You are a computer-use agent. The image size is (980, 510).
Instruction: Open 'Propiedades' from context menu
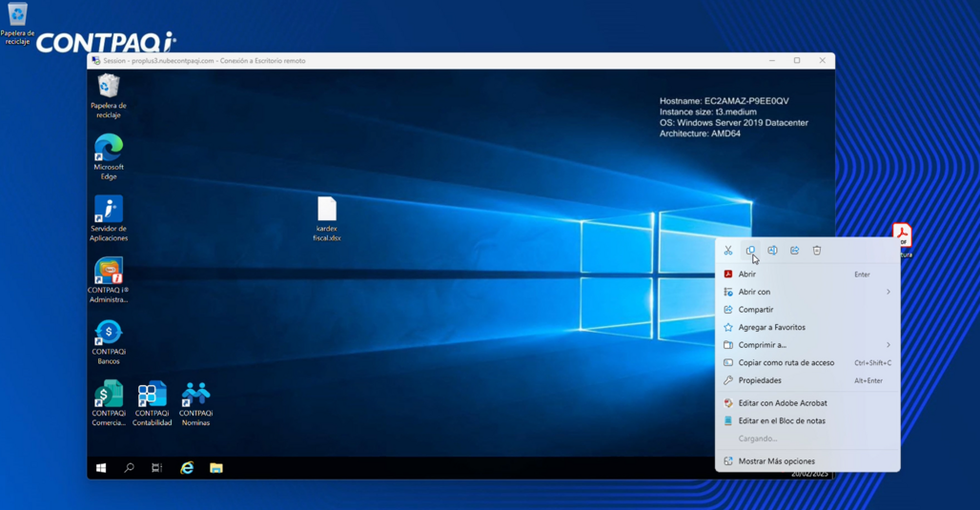[x=759, y=380]
